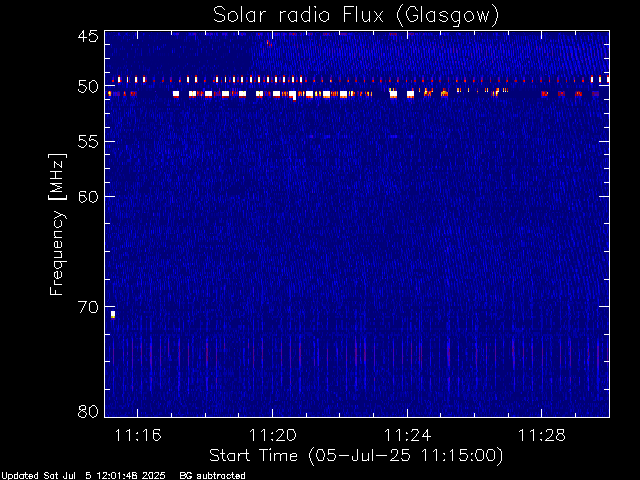Select the 45 frequency tick label
The height and width of the screenshot is (480, 640).
coord(88,36)
